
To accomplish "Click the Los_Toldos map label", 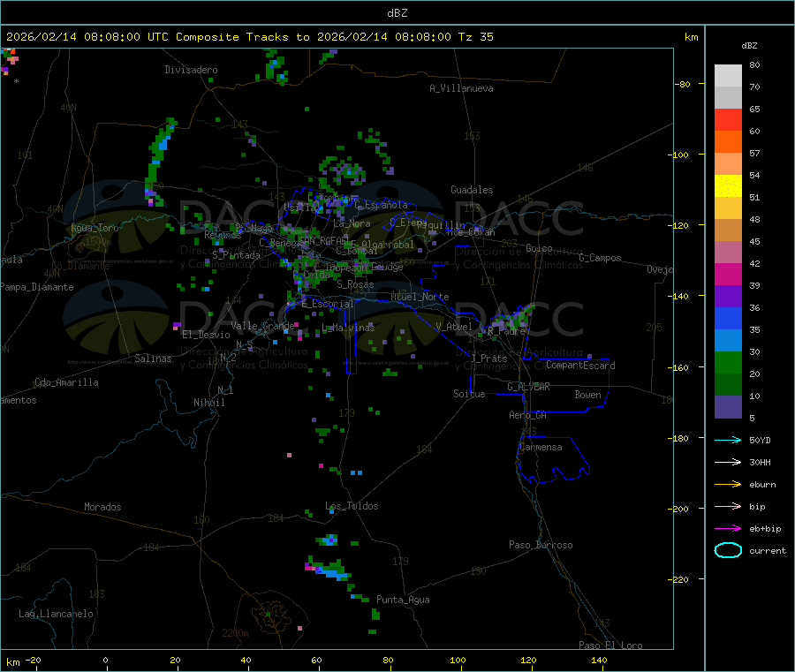I will click(x=352, y=506).
